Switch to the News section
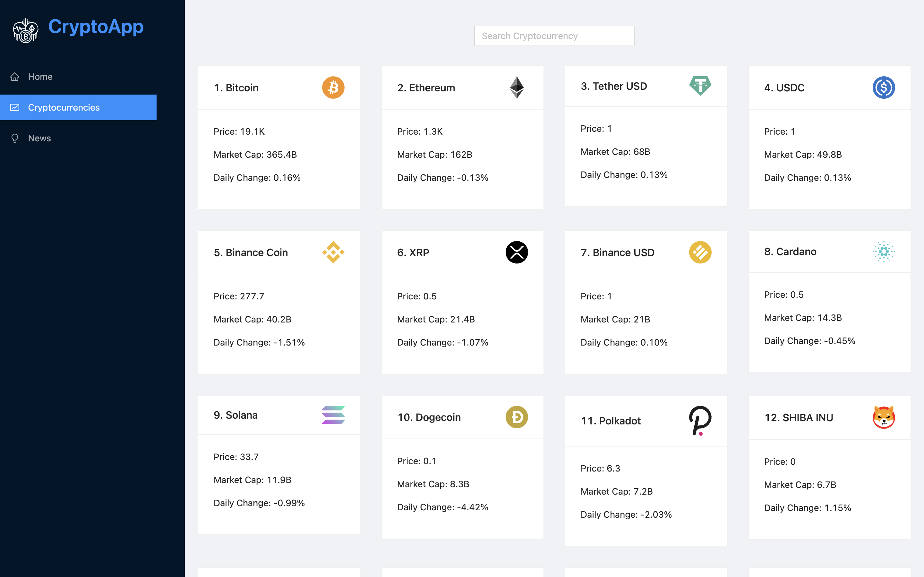This screenshot has height=577, width=924. tap(39, 138)
